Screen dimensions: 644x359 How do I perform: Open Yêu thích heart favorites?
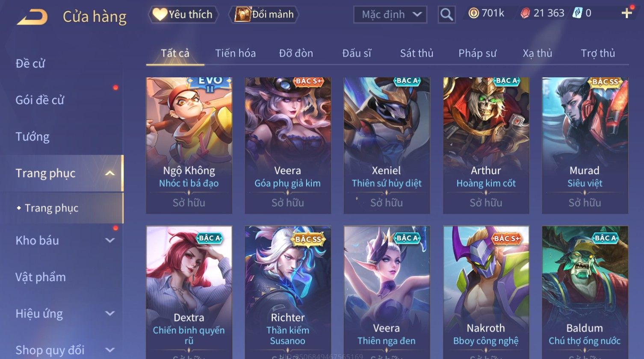pyautogui.click(x=183, y=15)
